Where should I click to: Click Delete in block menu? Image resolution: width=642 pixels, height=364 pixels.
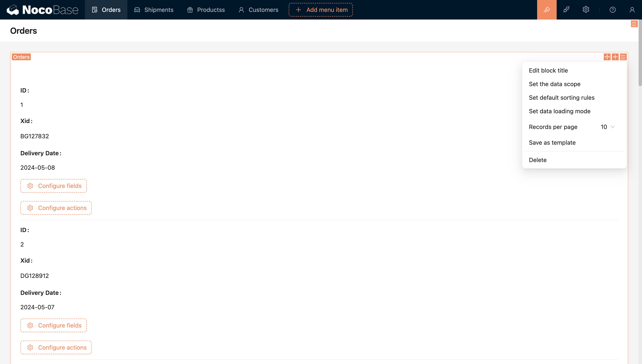537,160
